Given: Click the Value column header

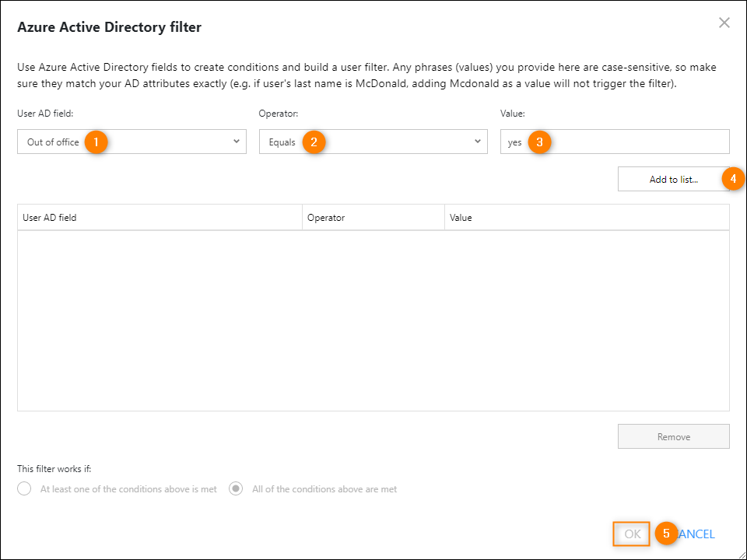Looking at the screenshot, I should pyautogui.click(x=587, y=218).
